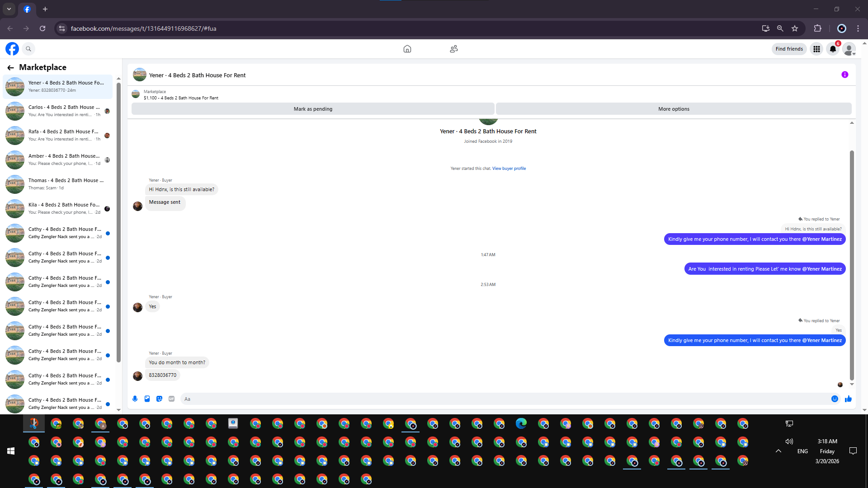The height and width of the screenshot is (488, 868).
Task: Open the GIF picker icon
Action: (171, 399)
